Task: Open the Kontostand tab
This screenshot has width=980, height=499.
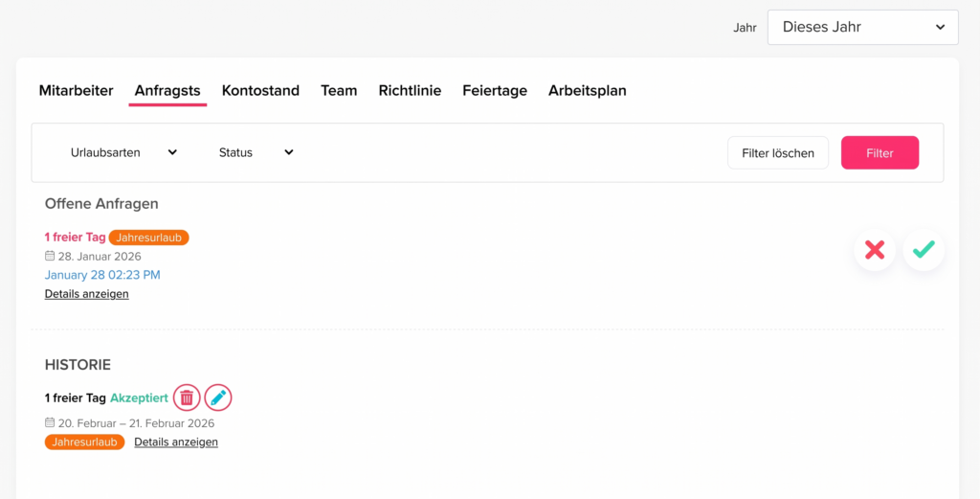Action: click(x=260, y=91)
